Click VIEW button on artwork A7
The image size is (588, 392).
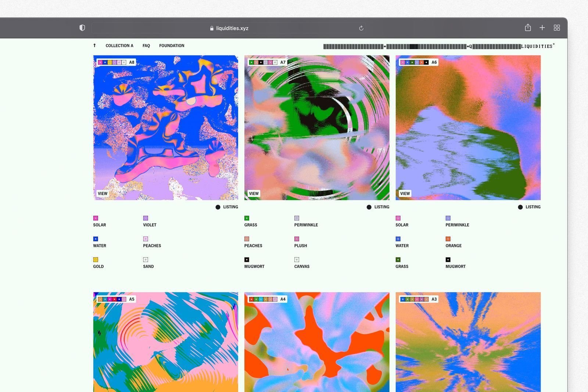coord(254,194)
